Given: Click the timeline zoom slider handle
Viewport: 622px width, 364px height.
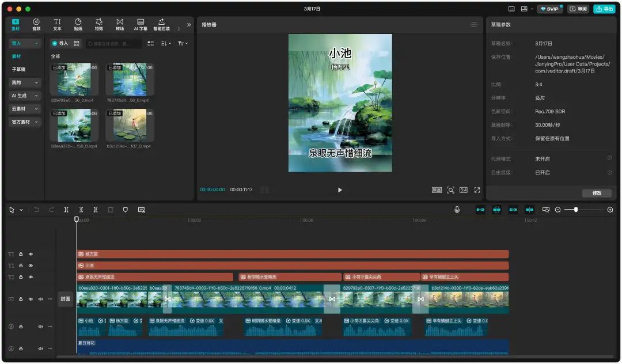Looking at the screenshot, I should [575, 210].
